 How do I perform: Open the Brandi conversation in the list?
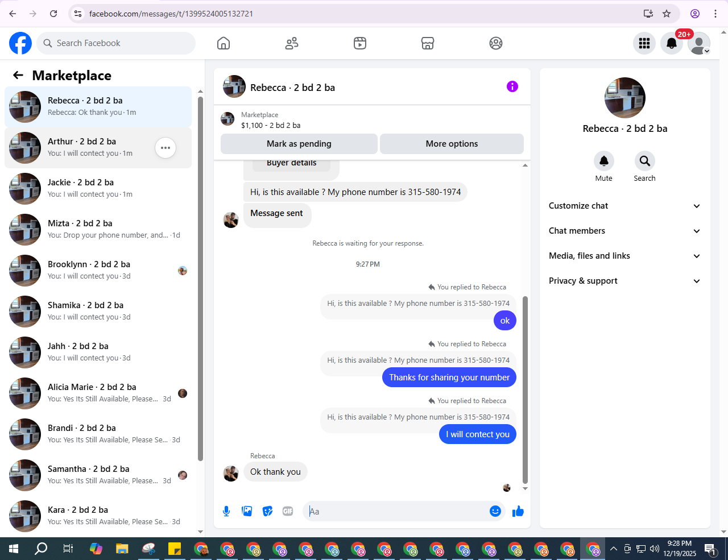(98, 434)
